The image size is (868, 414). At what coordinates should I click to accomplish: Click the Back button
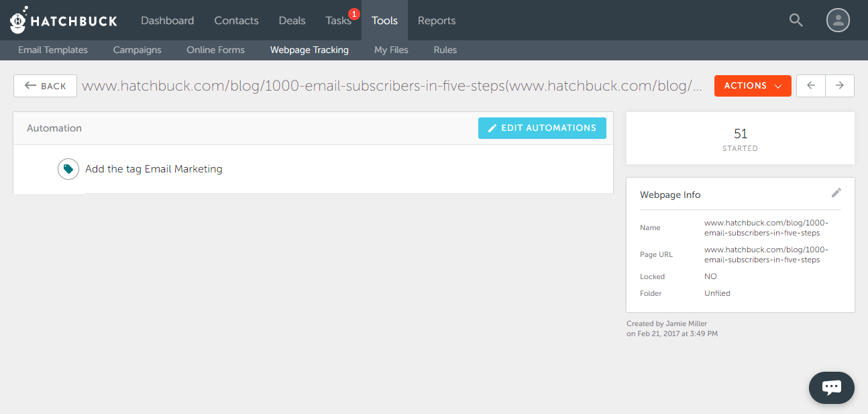(x=45, y=86)
